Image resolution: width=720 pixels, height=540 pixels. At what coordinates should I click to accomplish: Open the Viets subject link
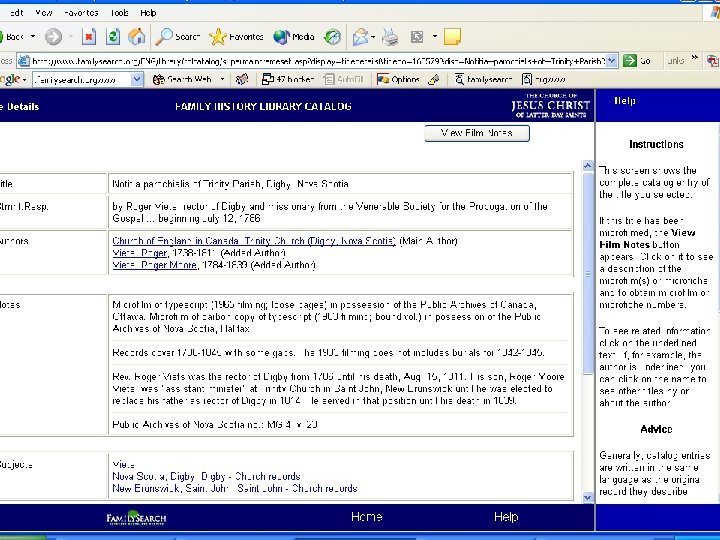[x=124, y=465]
